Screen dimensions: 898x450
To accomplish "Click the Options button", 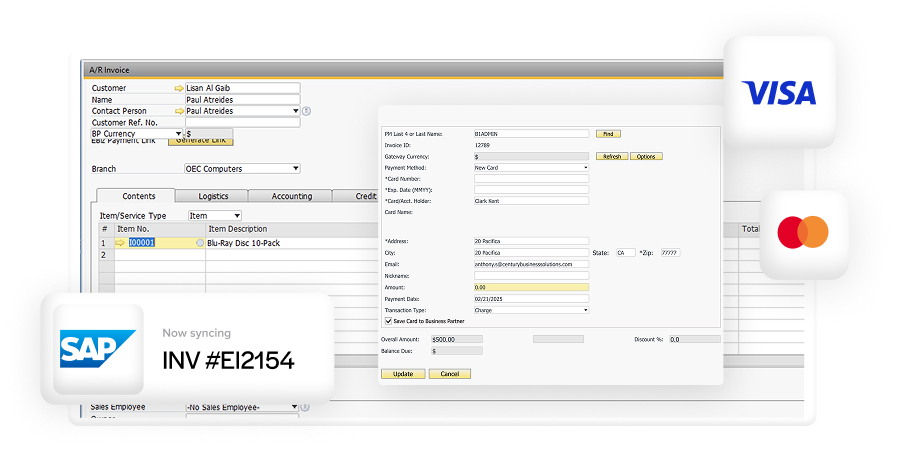I will pos(646,156).
